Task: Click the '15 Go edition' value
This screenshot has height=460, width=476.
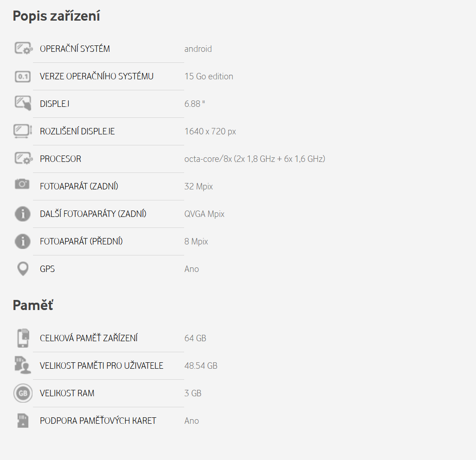Action: (x=208, y=77)
